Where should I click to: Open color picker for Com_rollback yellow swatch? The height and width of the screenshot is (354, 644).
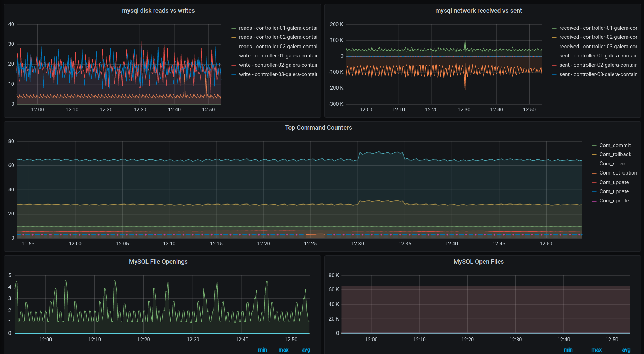[x=594, y=154]
